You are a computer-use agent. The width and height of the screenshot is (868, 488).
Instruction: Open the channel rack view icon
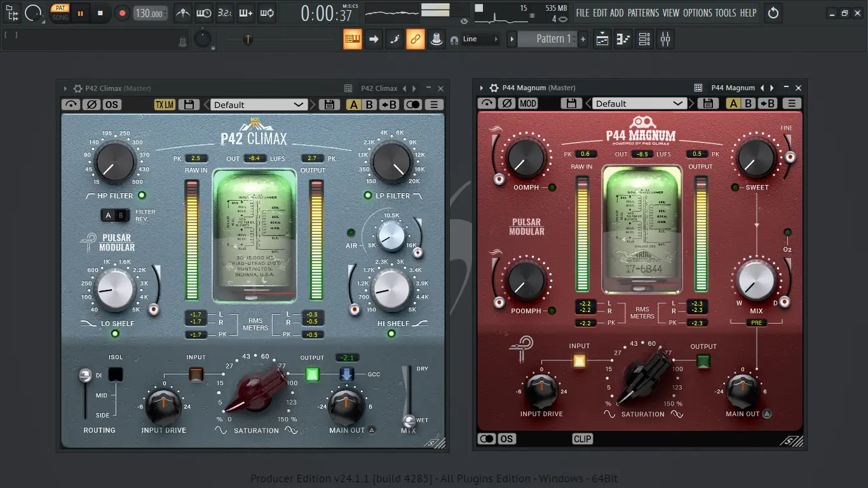[644, 39]
